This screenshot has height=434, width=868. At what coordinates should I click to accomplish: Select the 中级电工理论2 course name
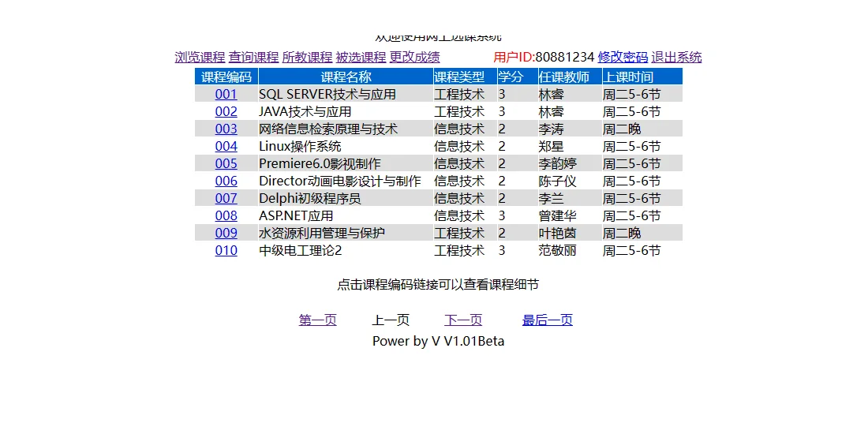coord(301,251)
